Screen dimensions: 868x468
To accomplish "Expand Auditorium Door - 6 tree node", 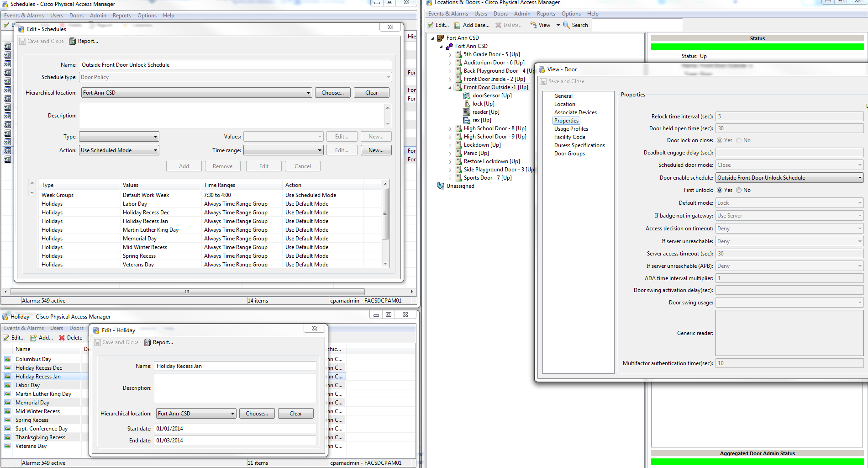I will coord(450,63).
